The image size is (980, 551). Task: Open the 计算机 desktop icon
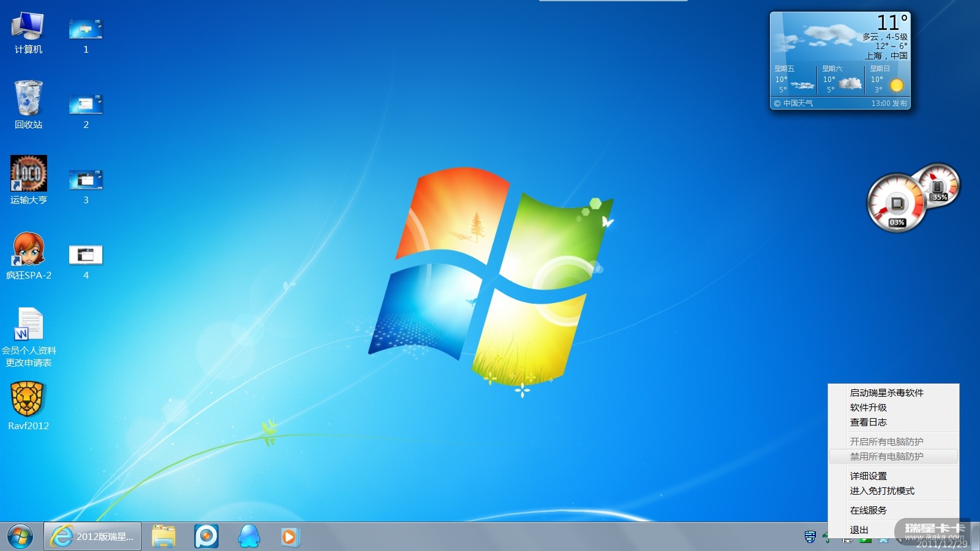tap(28, 32)
